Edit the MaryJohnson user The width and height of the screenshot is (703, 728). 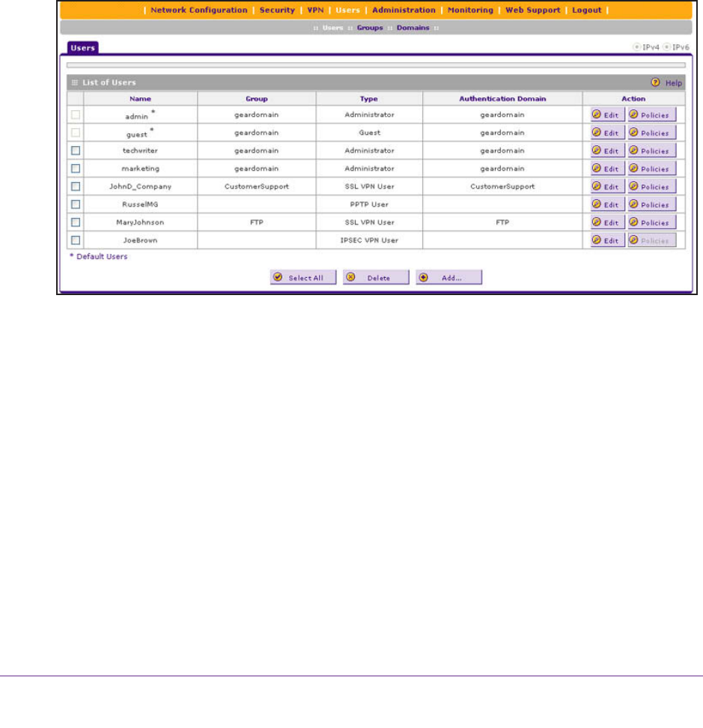(x=607, y=222)
